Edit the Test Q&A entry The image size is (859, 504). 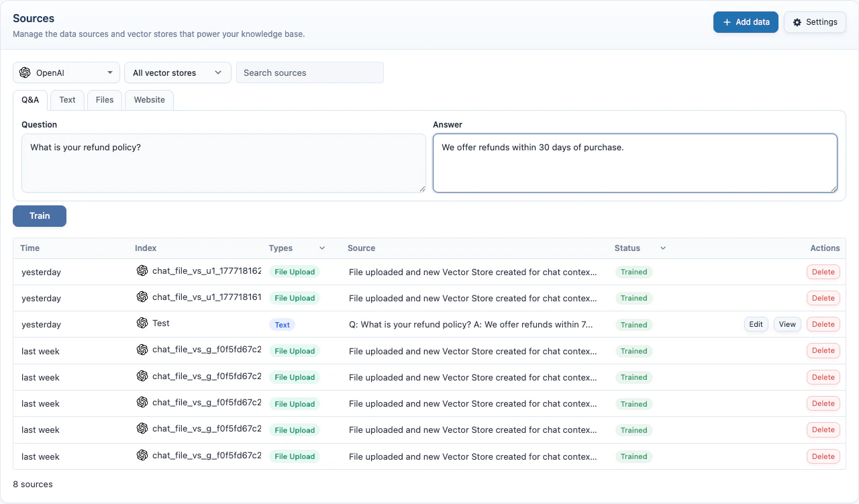tap(756, 323)
